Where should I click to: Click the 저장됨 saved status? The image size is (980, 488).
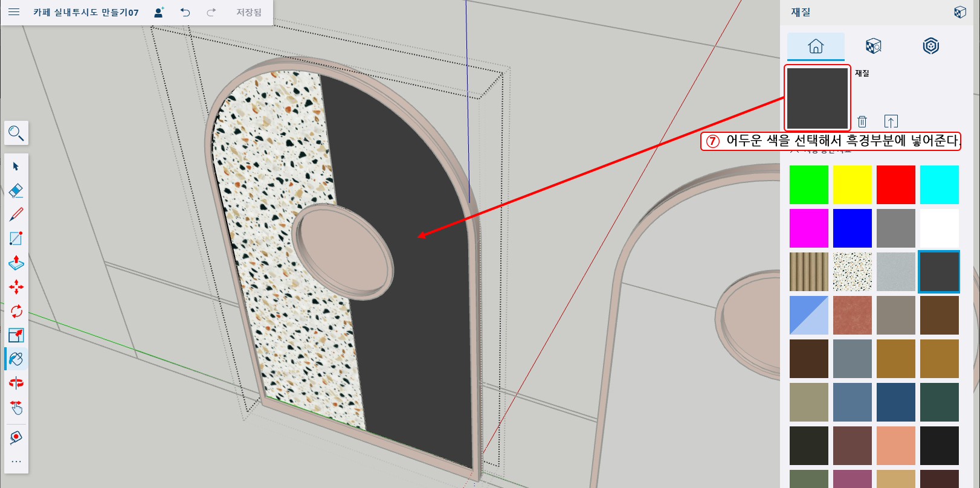(x=249, y=12)
